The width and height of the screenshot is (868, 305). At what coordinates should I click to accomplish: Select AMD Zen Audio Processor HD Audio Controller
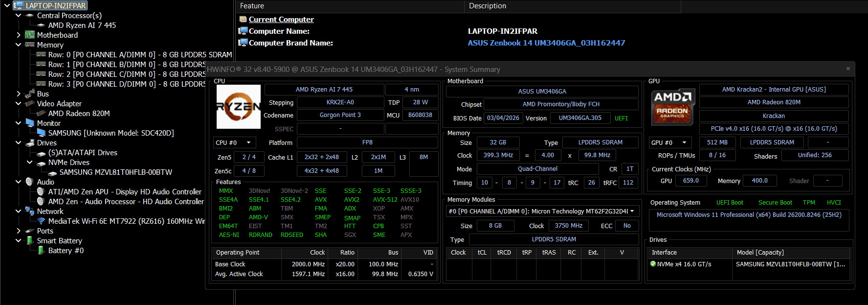[x=126, y=202]
